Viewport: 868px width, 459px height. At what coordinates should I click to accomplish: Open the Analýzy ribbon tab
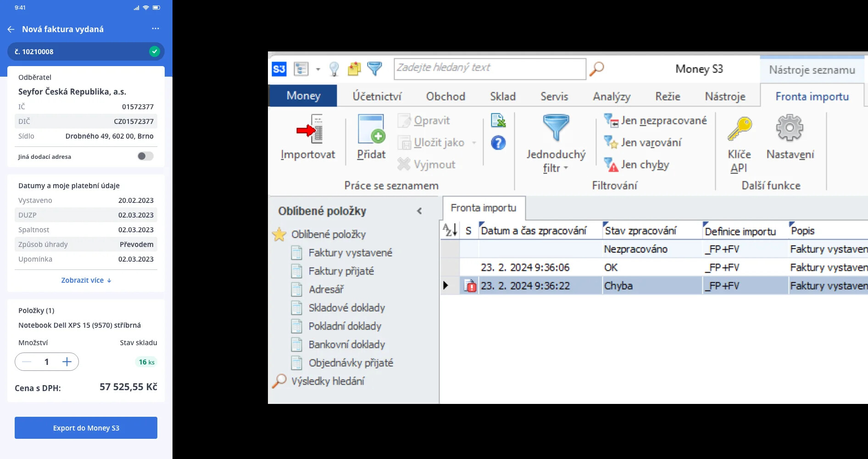point(612,96)
